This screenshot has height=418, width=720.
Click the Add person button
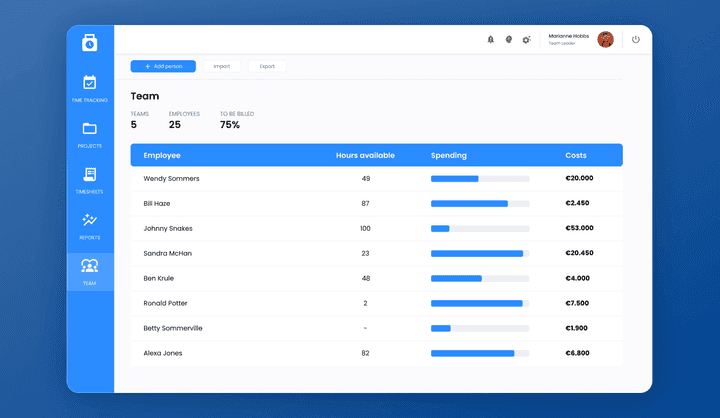163,66
